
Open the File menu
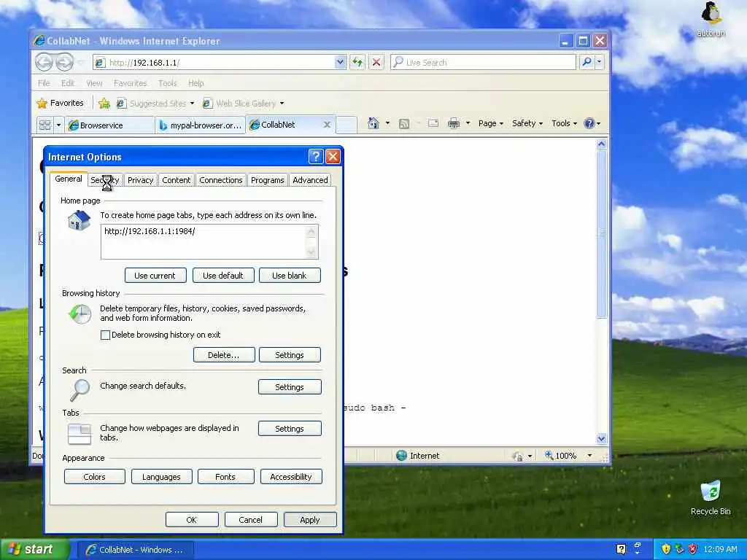44,83
